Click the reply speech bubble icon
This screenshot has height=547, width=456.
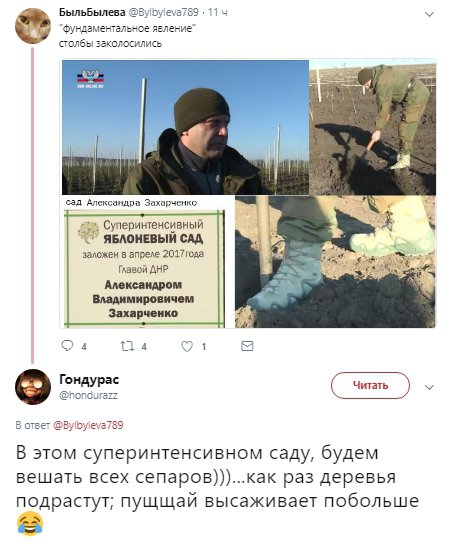click(x=67, y=346)
